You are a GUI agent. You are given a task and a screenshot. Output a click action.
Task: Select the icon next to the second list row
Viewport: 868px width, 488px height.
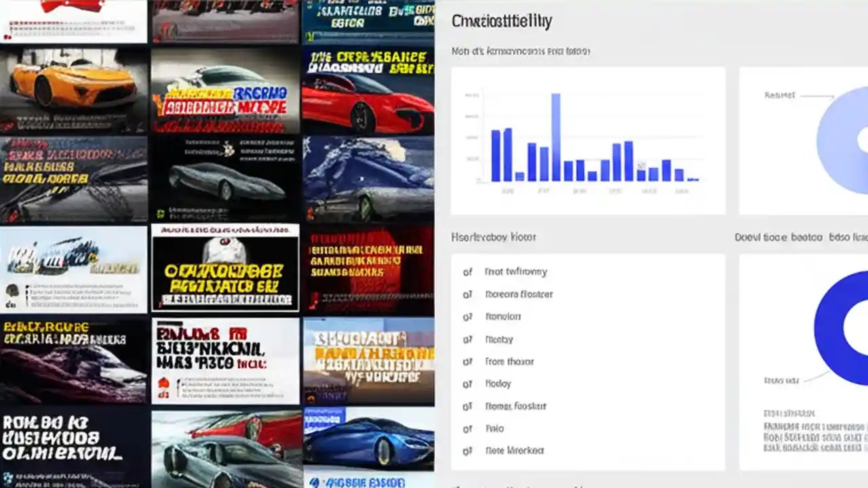point(467,294)
